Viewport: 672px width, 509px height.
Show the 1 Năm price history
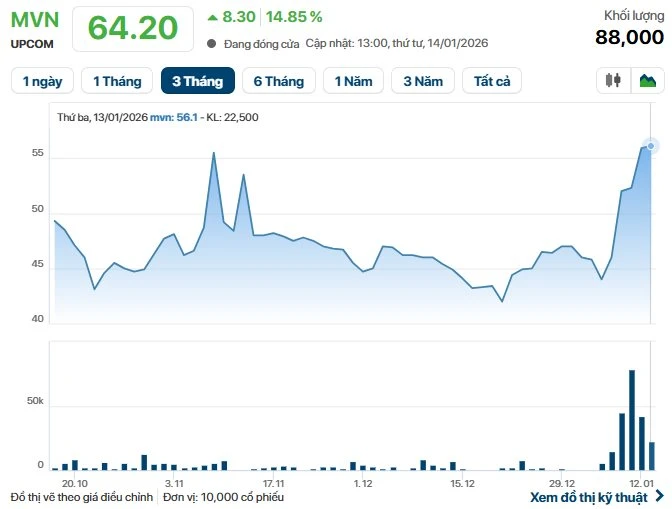pos(353,81)
